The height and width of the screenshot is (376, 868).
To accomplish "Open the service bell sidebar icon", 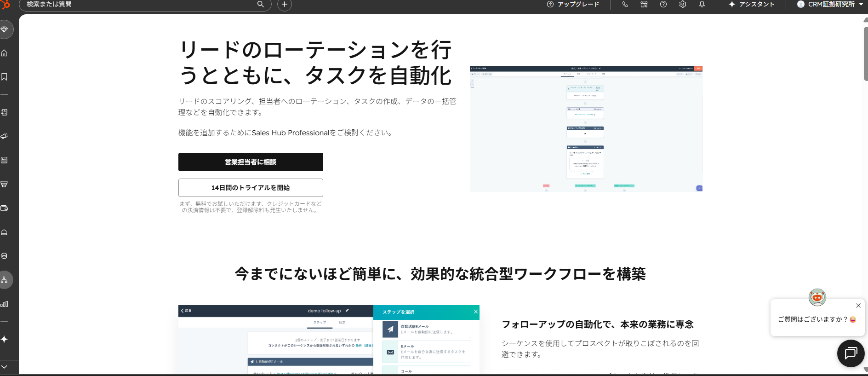I will click(5, 232).
